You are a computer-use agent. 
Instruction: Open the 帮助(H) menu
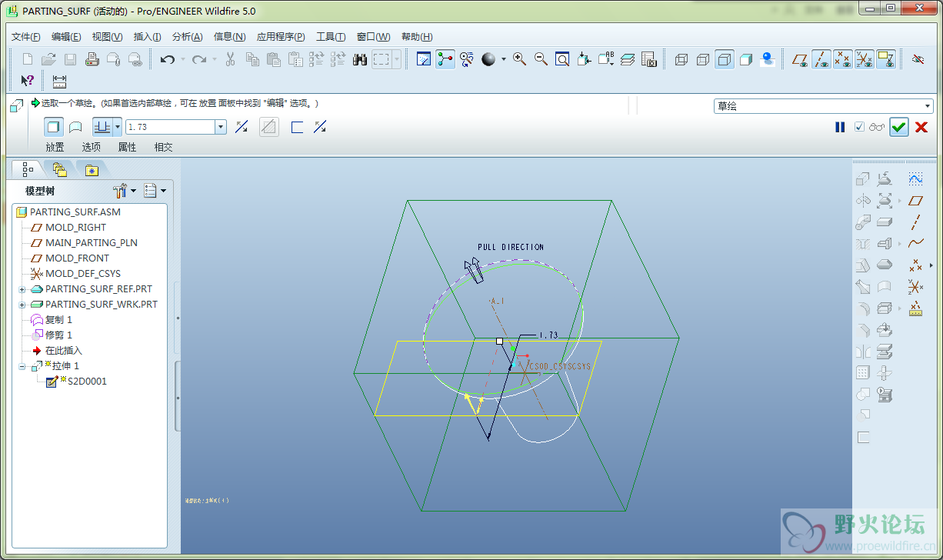click(417, 37)
